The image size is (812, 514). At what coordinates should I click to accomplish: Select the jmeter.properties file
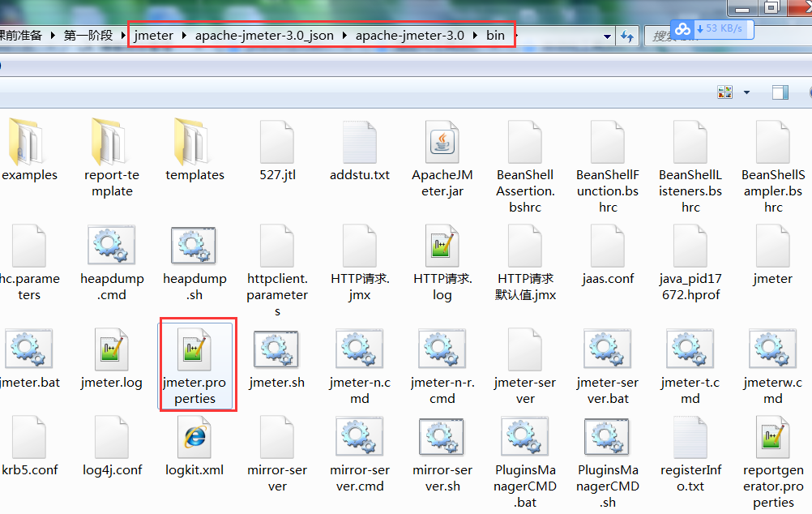click(194, 366)
